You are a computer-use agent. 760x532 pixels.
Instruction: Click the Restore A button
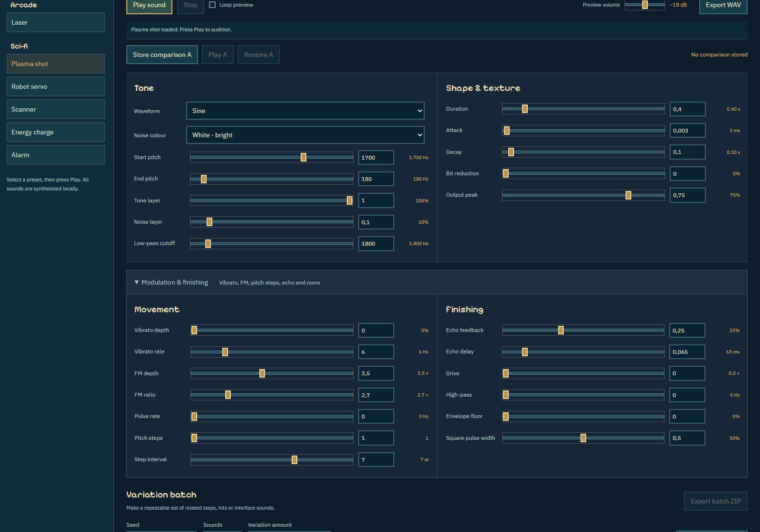point(258,55)
